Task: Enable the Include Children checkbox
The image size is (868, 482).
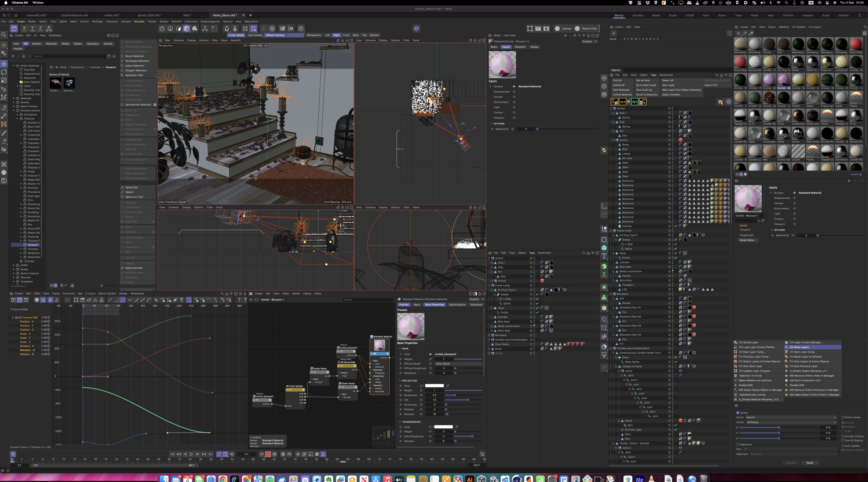Action: (x=843, y=436)
